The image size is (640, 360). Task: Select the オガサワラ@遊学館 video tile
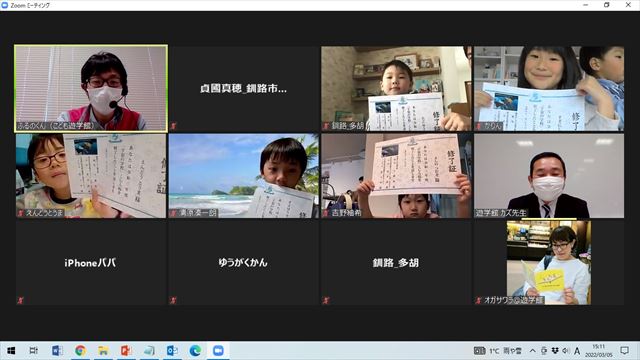pos(549,262)
